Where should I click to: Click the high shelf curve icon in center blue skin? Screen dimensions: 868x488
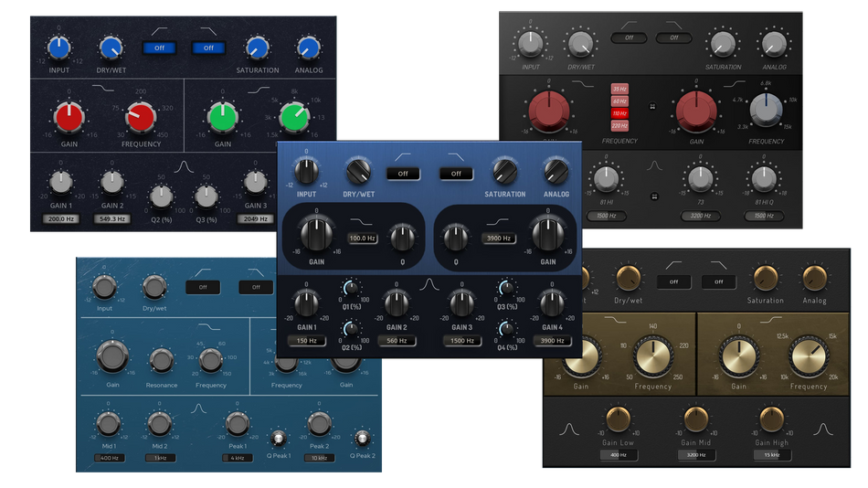(x=497, y=221)
